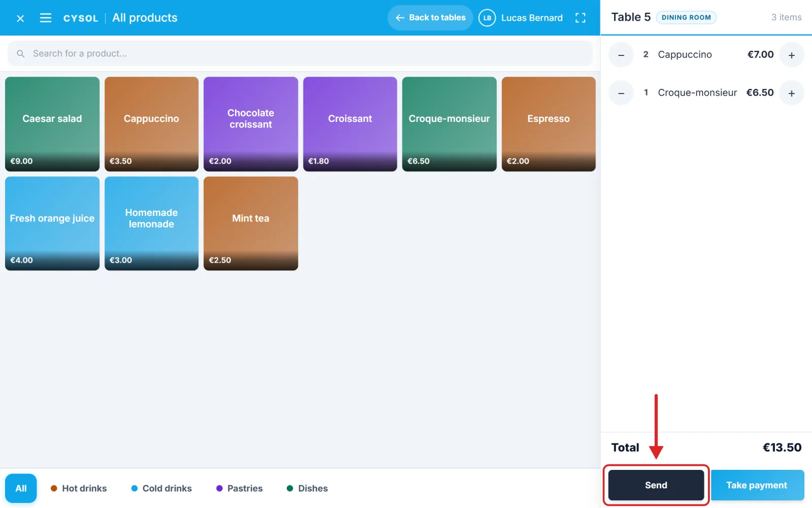Viewport: 812px width, 508px height.
Task: Increase Croque-monsieur quantity with plus
Action: coord(792,93)
